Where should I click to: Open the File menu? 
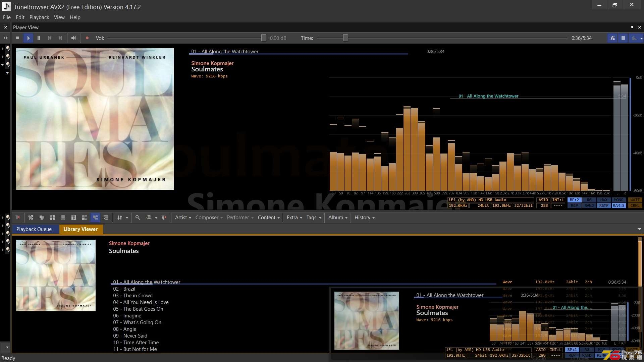point(7,17)
